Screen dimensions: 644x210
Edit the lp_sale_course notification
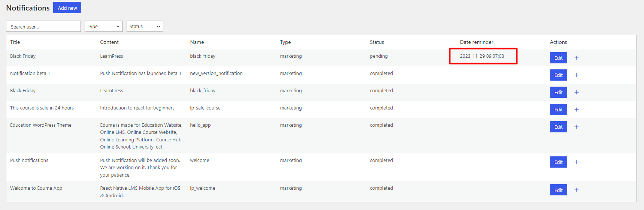(x=558, y=109)
